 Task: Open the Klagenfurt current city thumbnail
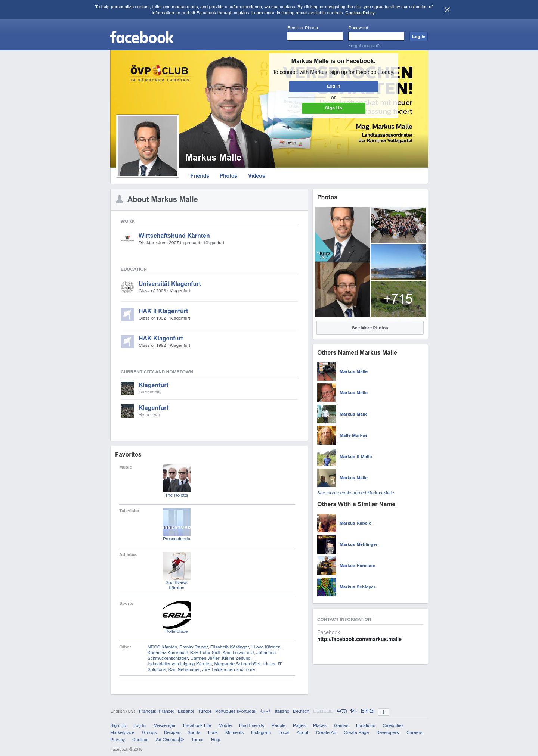coord(127,388)
